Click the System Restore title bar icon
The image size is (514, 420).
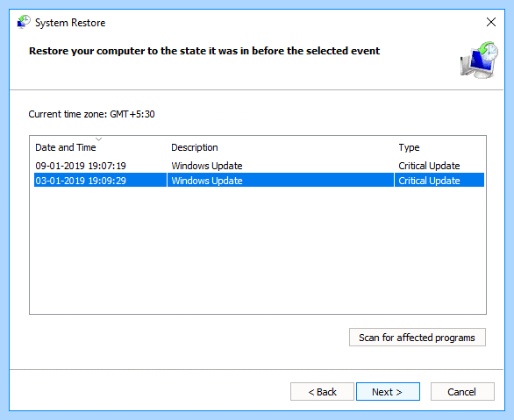tap(24, 22)
